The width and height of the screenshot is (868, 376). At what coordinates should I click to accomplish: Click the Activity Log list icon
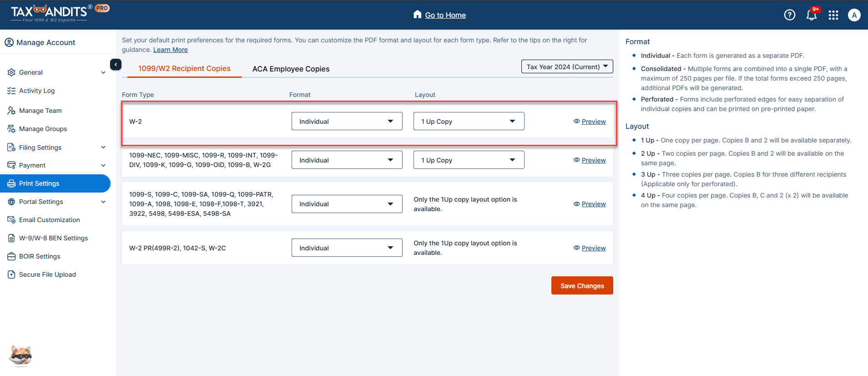point(11,91)
